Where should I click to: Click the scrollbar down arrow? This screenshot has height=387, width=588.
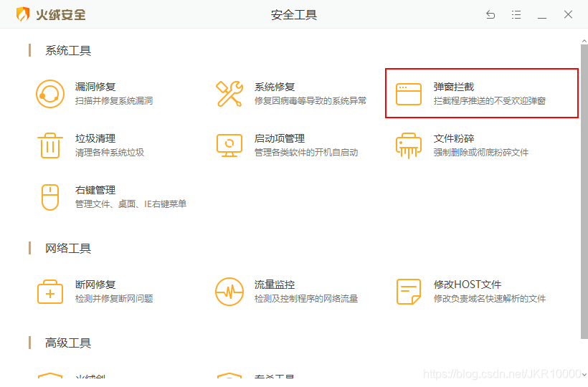[584, 374]
